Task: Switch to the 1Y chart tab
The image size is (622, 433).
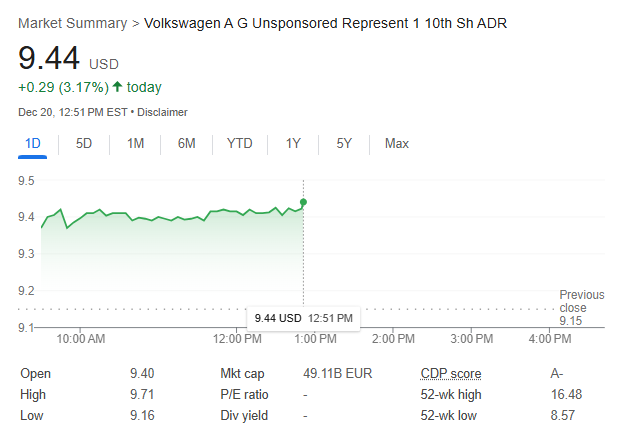Action: pos(293,143)
